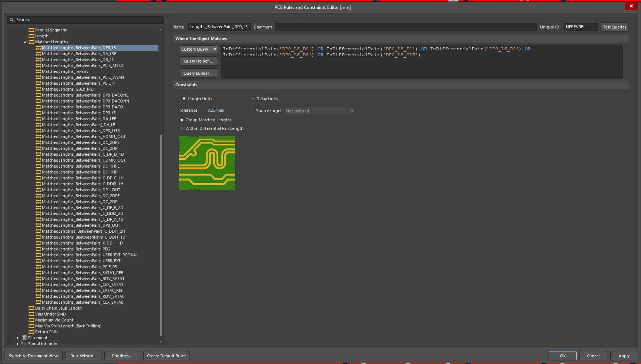641x364 pixels.
Task: Open the Custom Query dropdown
Action: tap(199, 49)
